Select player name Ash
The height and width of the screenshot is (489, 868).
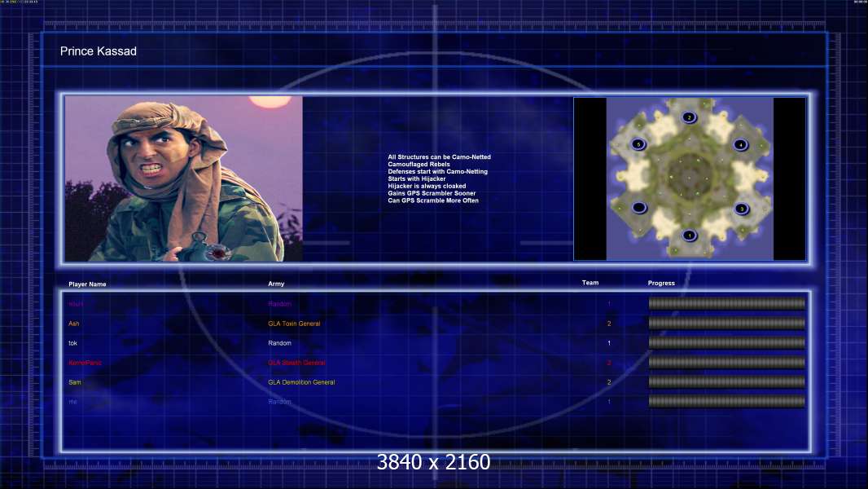pyautogui.click(x=73, y=324)
